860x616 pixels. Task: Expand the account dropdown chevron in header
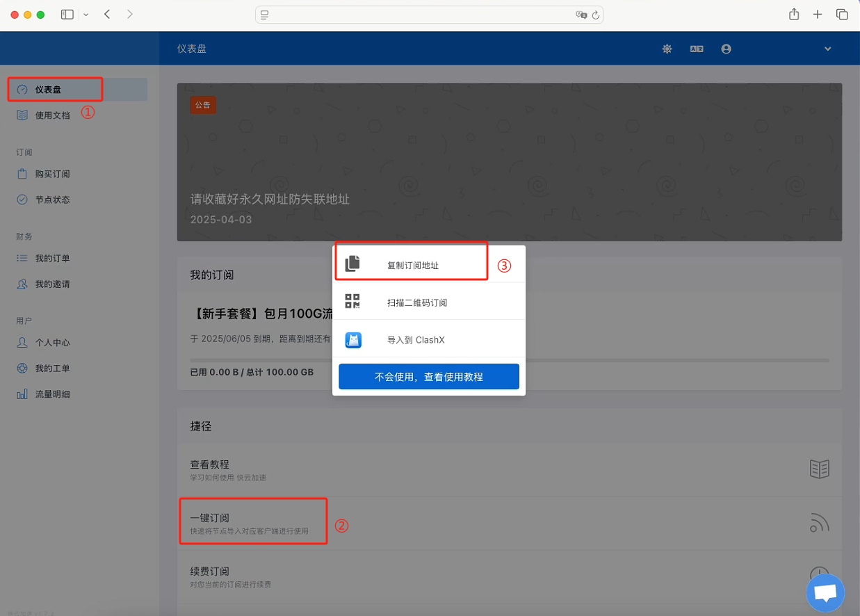pyautogui.click(x=827, y=49)
